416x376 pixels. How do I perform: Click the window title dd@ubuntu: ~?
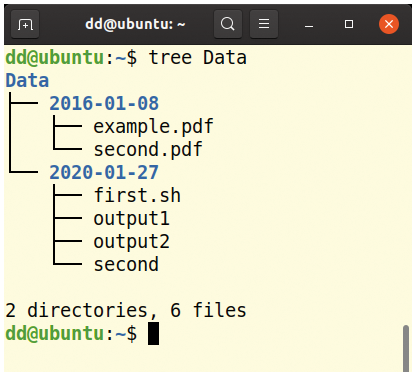(135, 24)
